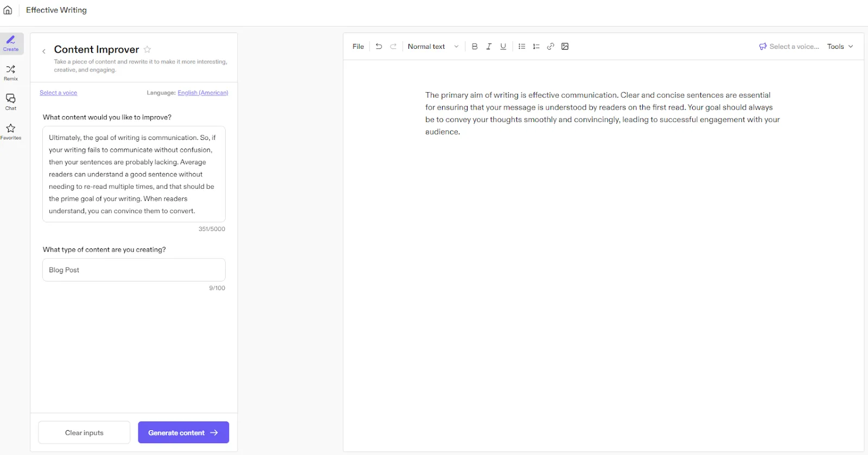This screenshot has height=455, width=868.
Task: Click the undo icon in editor toolbar
Action: point(379,47)
